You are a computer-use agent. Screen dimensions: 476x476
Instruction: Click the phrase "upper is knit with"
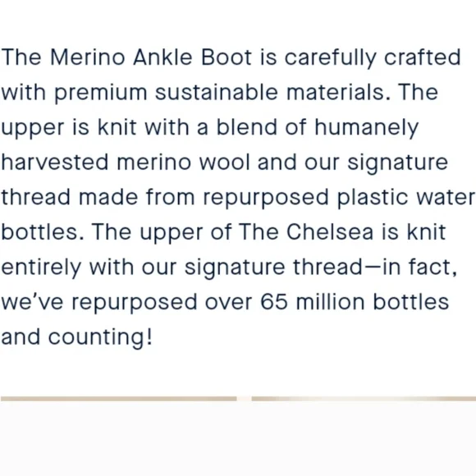coord(95,127)
